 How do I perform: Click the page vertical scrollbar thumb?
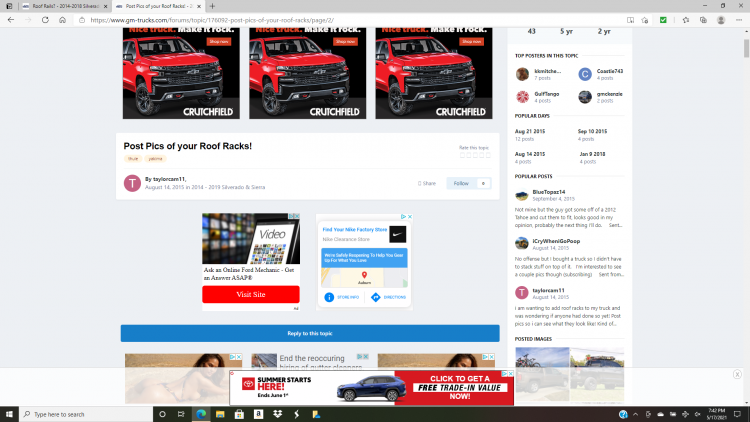coord(746,49)
